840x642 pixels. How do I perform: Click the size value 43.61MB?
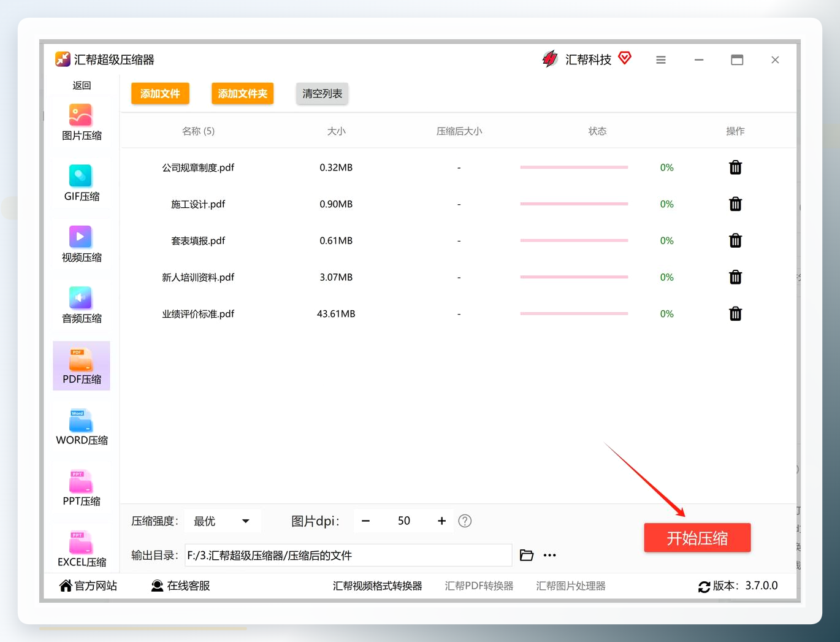tap(336, 314)
